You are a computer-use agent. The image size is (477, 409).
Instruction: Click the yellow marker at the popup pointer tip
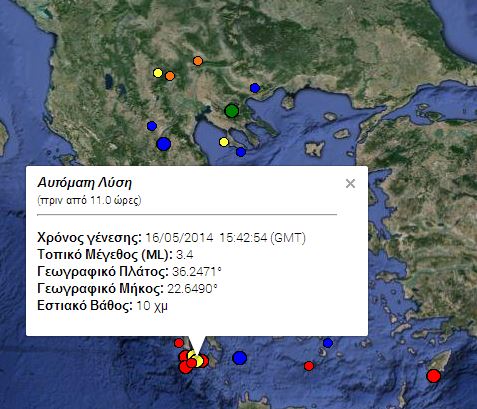[x=197, y=361]
